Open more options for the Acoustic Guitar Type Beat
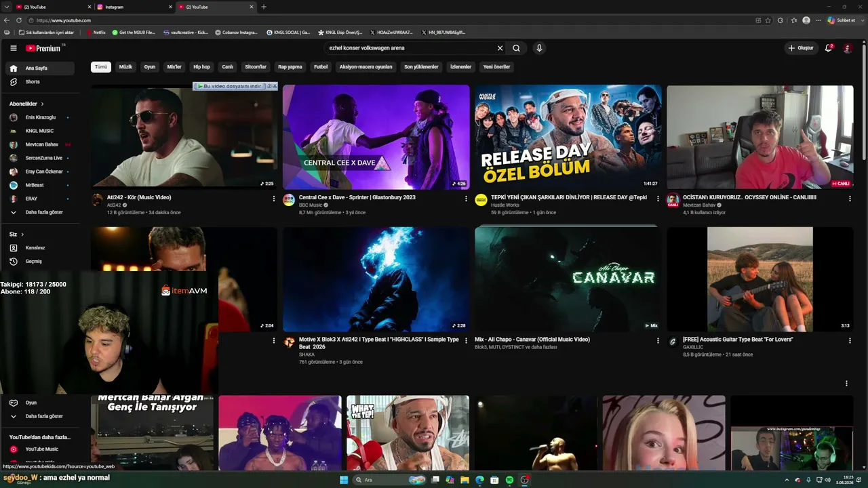The height and width of the screenshot is (488, 868). [850, 341]
